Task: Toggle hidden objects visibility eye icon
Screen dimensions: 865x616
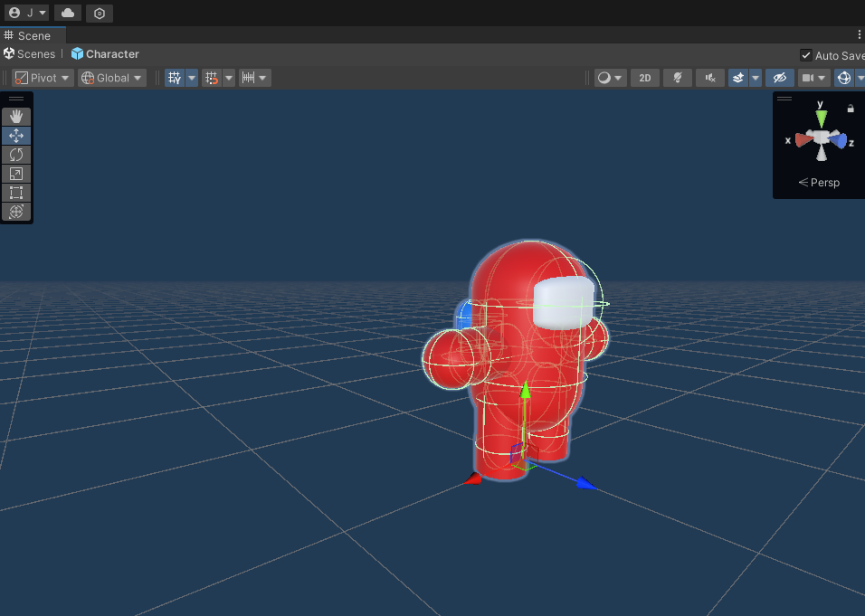Action: click(779, 78)
